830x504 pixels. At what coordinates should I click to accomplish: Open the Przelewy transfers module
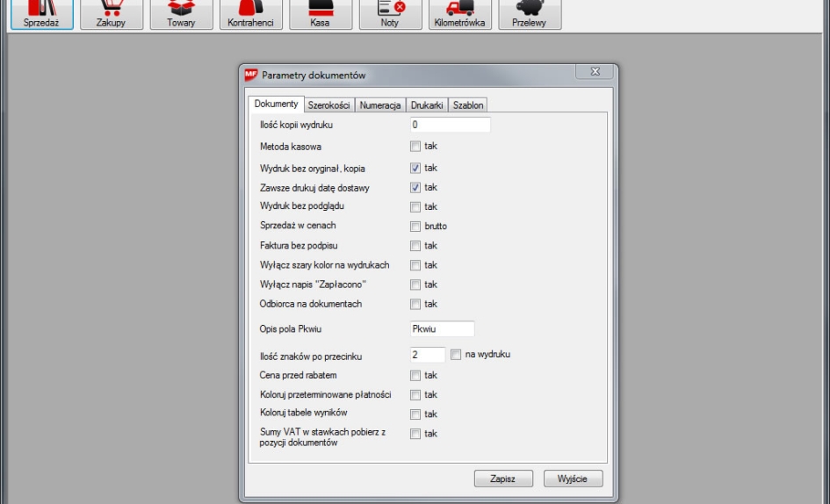pyautogui.click(x=529, y=14)
